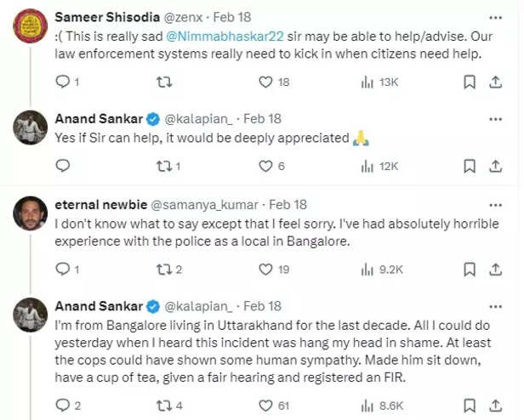The height and width of the screenshot is (420, 524).
Task: Reply to Anand Sankar's Uttarakhand tweet
Action: 62,405
